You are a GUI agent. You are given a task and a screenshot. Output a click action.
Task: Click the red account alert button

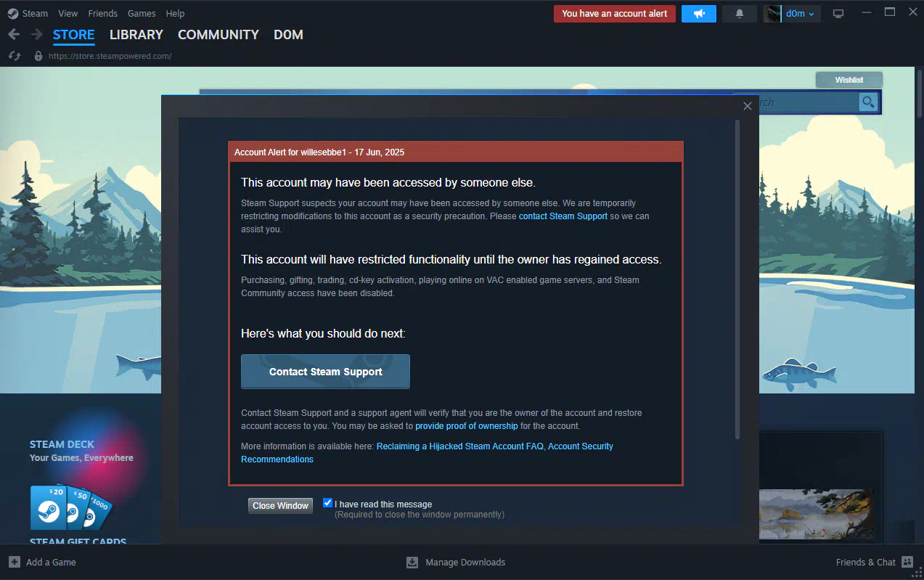tap(615, 13)
